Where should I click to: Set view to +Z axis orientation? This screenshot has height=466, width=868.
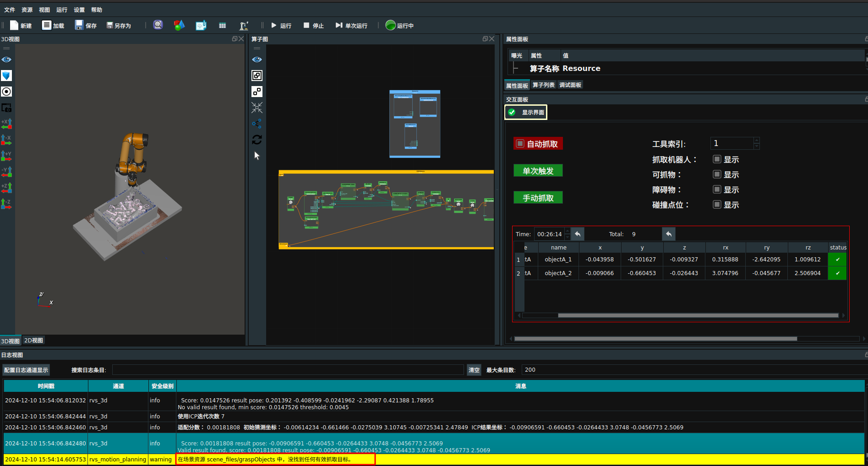pos(6,188)
